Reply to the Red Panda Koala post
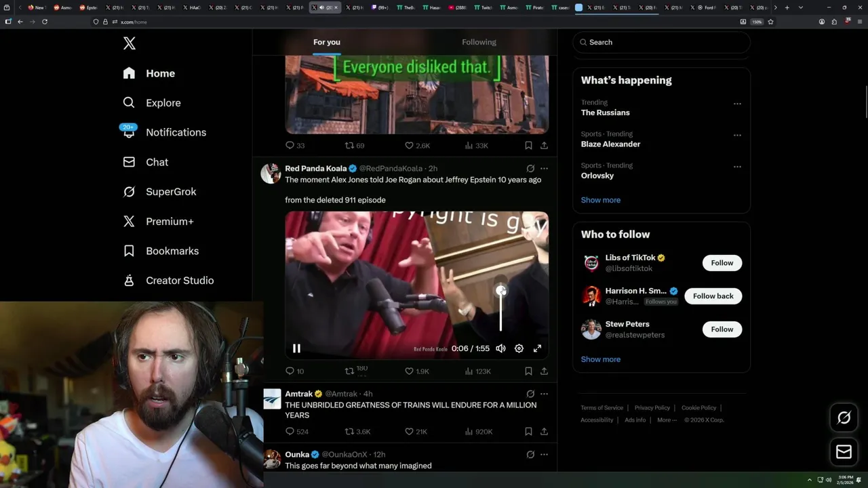This screenshot has width=868, height=488. [x=295, y=371]
